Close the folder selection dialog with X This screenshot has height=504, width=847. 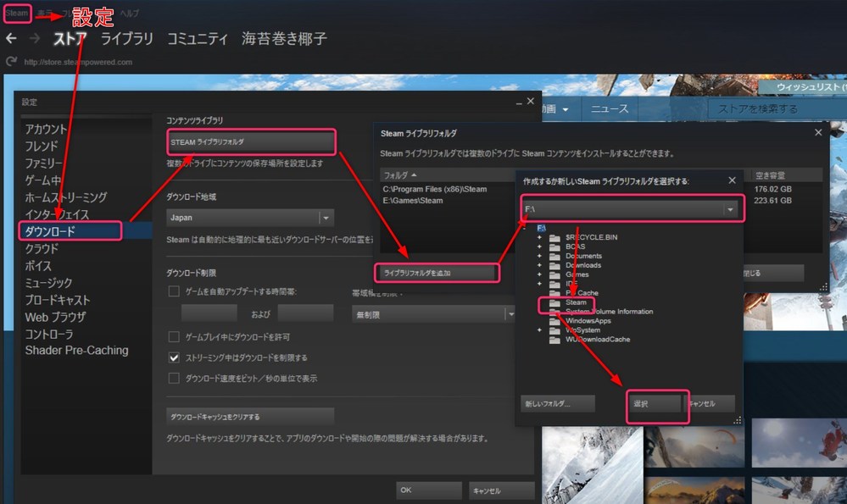coord(732,180)
